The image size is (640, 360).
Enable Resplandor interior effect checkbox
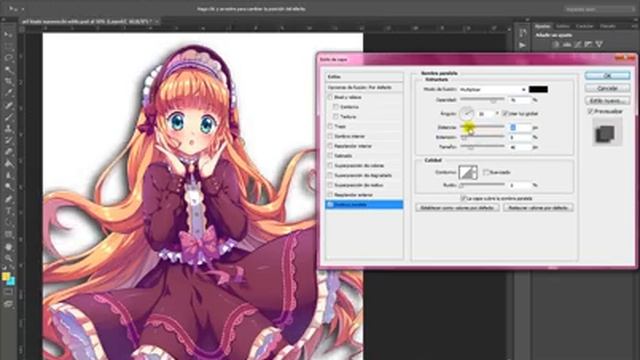pos(330,146)
